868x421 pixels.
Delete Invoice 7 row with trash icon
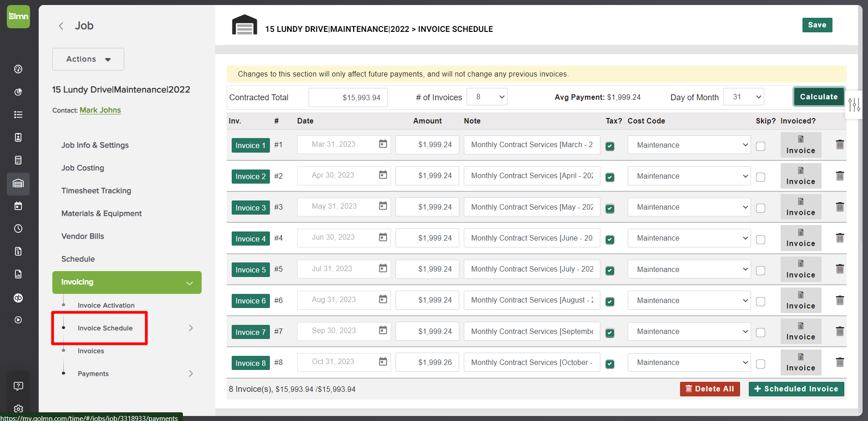[x=840, y=331]
